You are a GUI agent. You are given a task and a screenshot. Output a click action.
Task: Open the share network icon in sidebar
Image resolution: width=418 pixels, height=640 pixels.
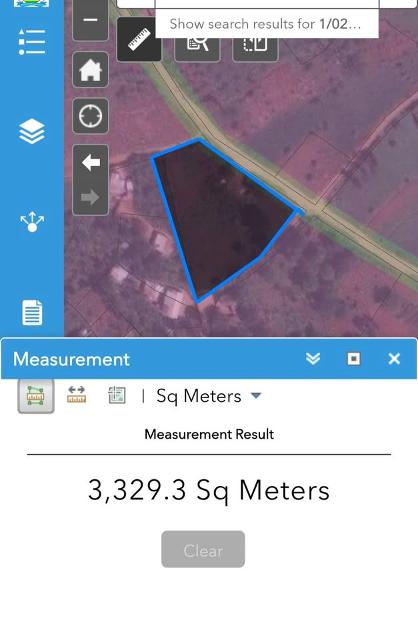coord(32,222)
